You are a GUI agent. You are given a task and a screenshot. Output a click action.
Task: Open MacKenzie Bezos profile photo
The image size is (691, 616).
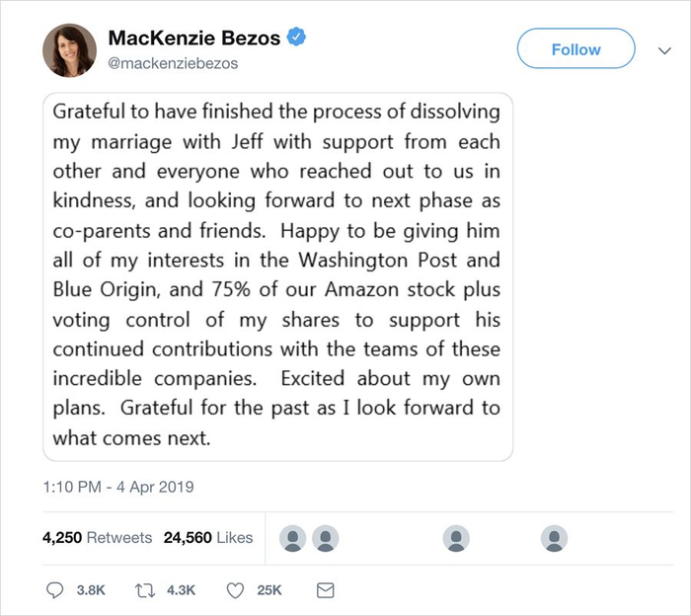tap(68, 52)
